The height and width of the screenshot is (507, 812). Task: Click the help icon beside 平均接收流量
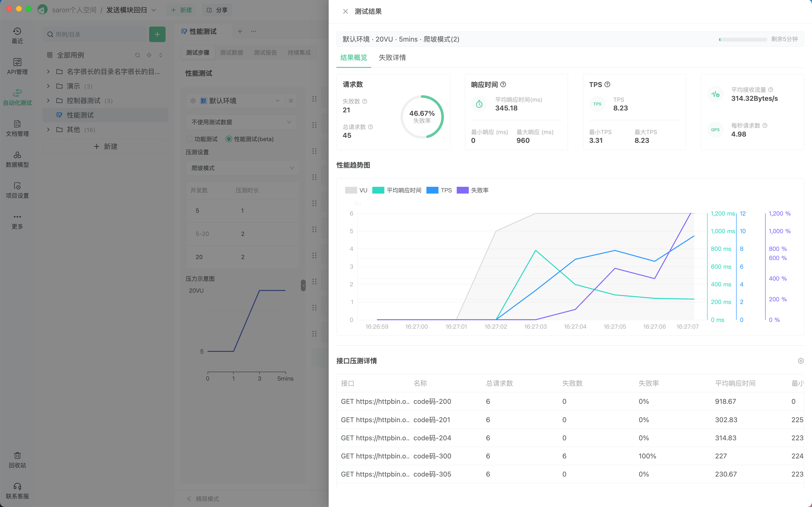pyautogui.click(x=770, y=89)
